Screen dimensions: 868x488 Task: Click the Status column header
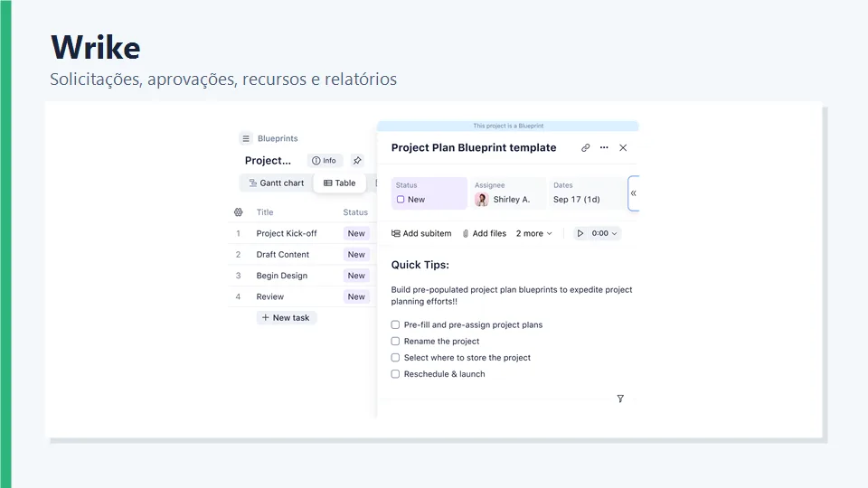point(354,211)
